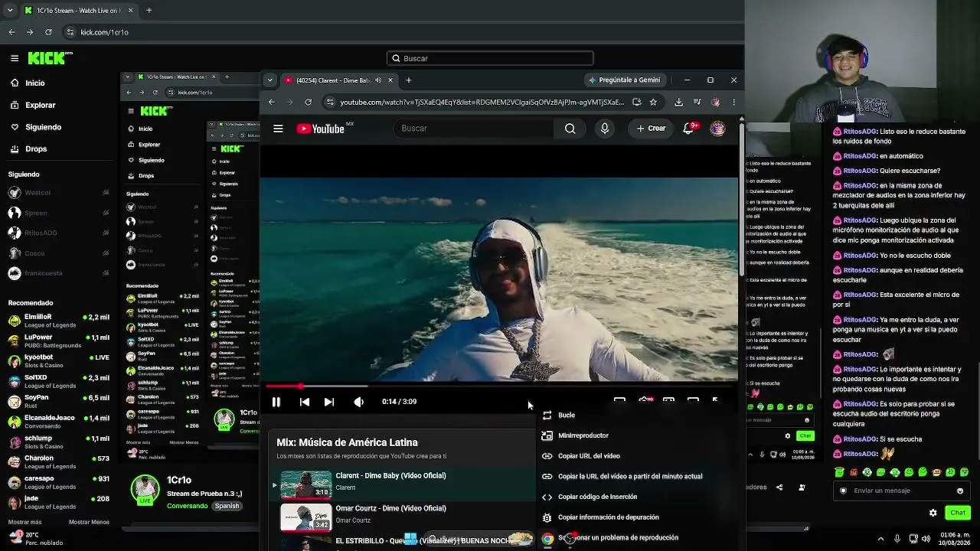Open the Spreen followed channel

[x=58, y=213]
